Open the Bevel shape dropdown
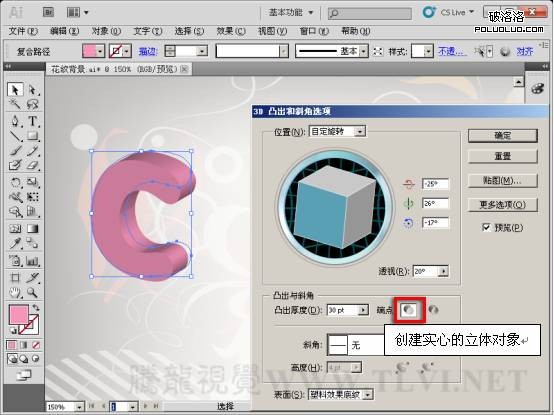This screenshot has height=415, width=554. click(355, 345)
